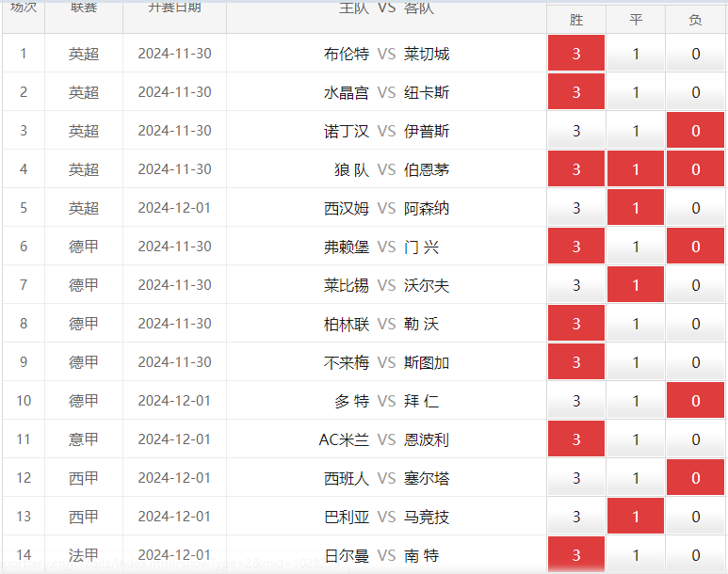728x574 pixels.
Task: Toggle win (3) for 布伦特 VS 莱切城
Action: 576,53
